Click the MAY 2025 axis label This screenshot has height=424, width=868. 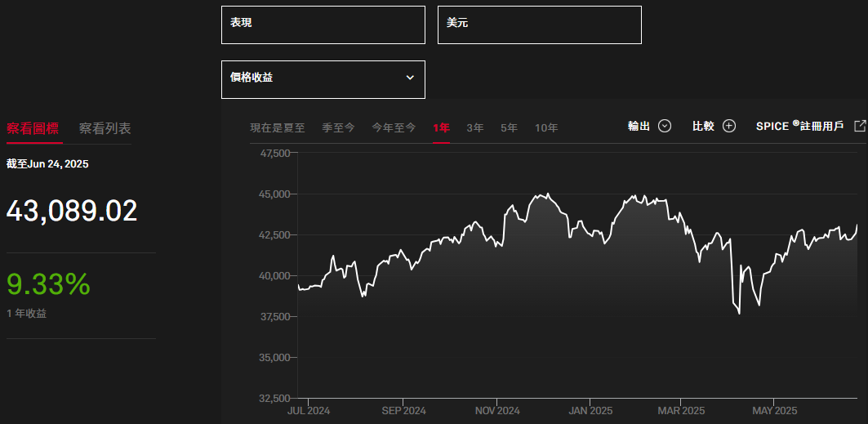pos(773,411)
